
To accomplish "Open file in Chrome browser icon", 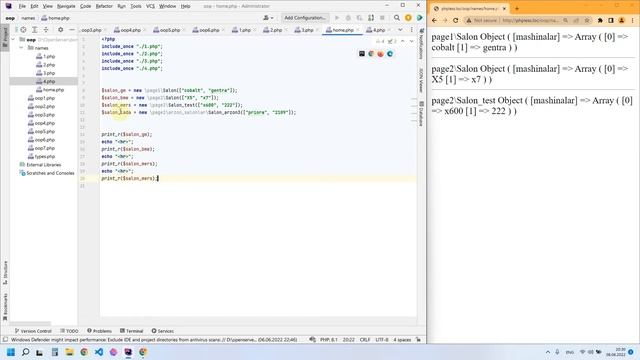I will pos(371,54).
